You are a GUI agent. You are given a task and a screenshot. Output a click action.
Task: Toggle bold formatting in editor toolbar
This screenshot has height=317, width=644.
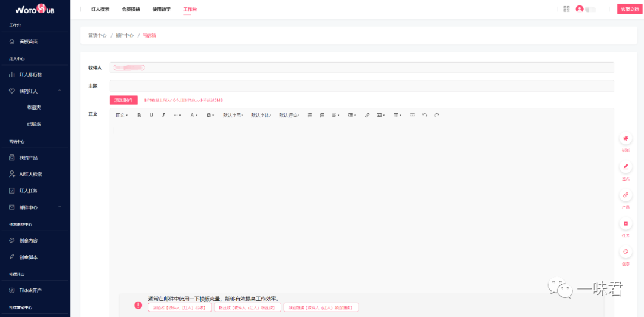[139, 116]
